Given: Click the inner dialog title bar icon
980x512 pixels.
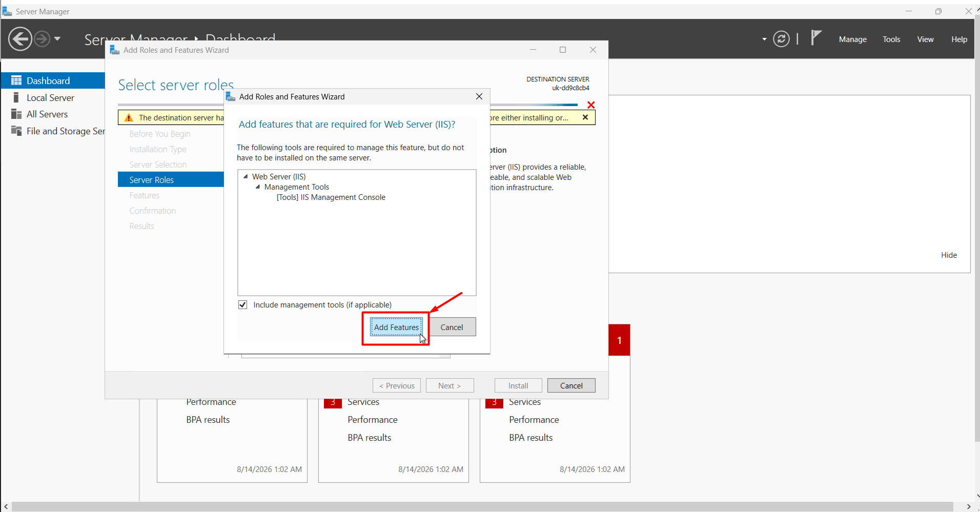Looking at the screenshot, I should [231, 96].
